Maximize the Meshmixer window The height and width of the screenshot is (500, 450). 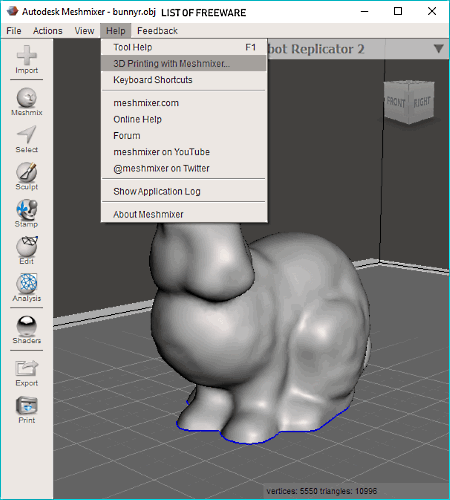(398, 11)
